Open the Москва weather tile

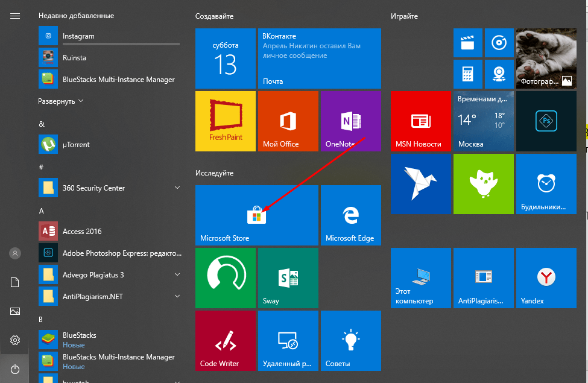tap(484, 121)
